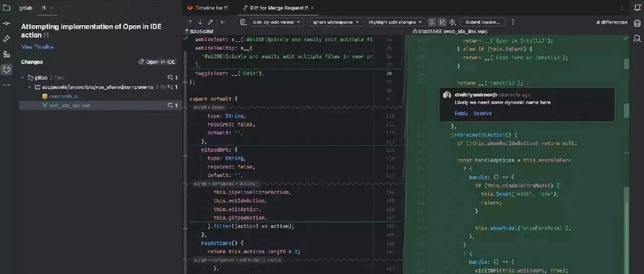Jump to next difference arrow
This screenshot has width=644, height=274.
200,22
